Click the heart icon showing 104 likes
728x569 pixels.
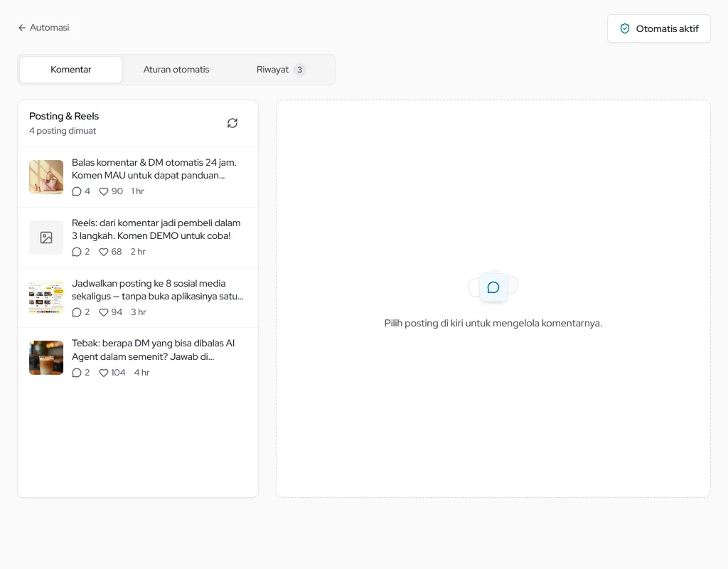pyautogui.click(x=104, y=373)
